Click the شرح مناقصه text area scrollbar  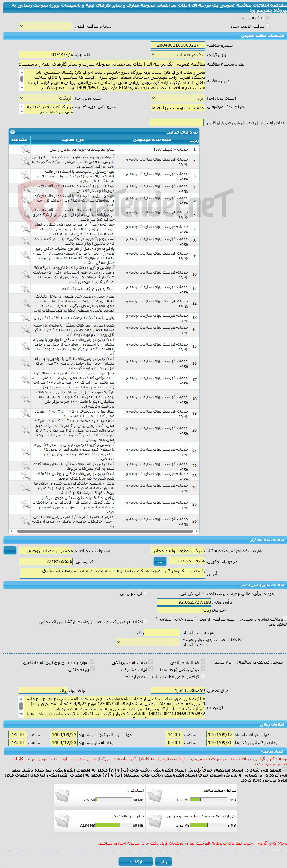tap(22, 80)
